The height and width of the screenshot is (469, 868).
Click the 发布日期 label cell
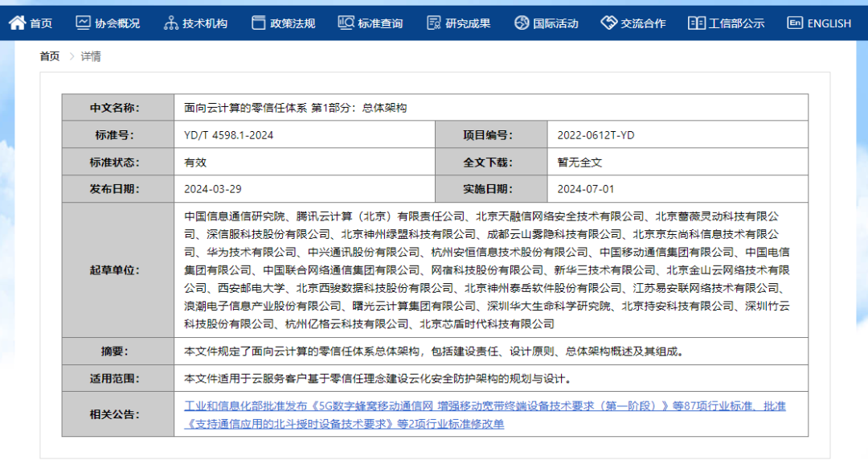tap(118, 189)
